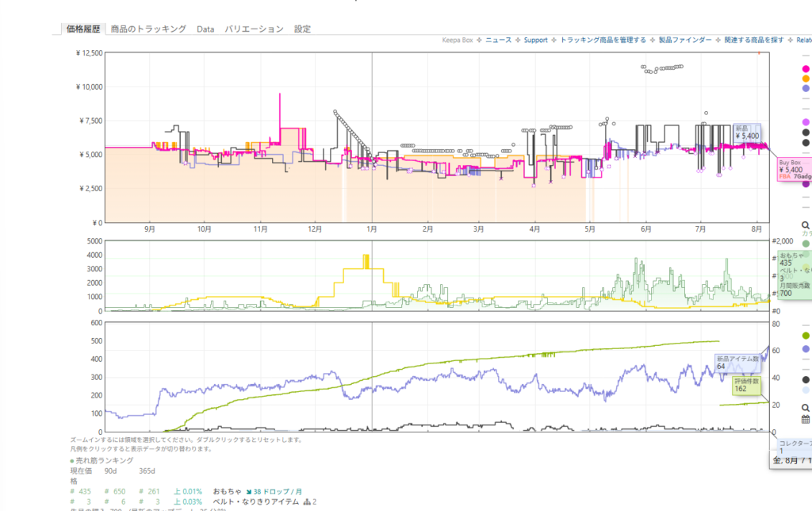Screen dimensions: 812x511
Task: Click the # 261 365-day rank value
Action: (149, 492)
